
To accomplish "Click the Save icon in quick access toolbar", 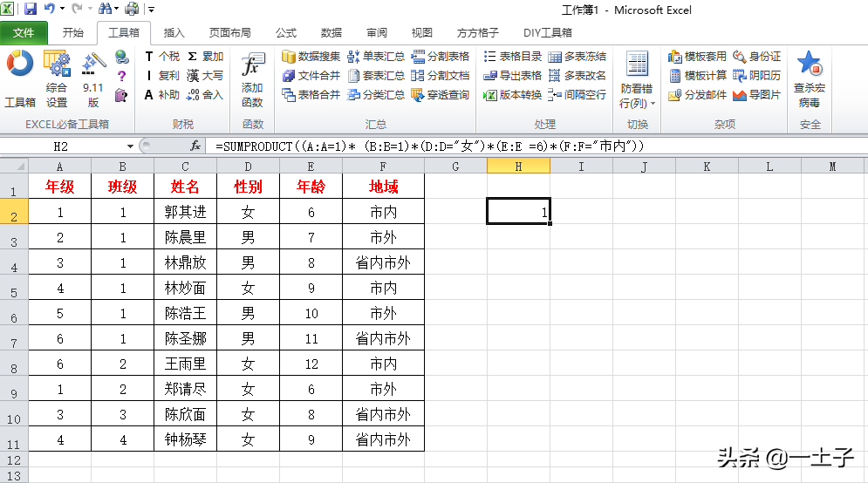I will point(30,9).
